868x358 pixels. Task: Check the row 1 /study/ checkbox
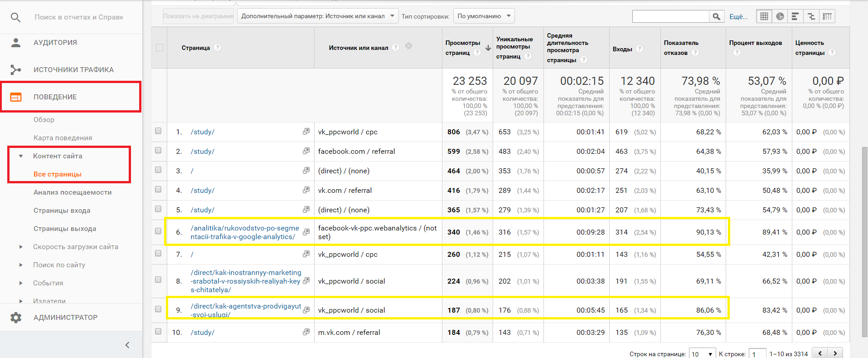click(158, 131)
